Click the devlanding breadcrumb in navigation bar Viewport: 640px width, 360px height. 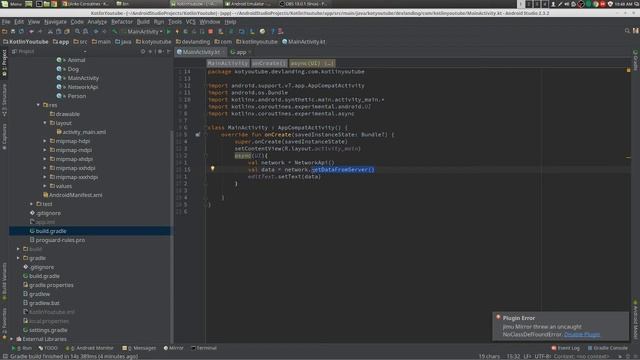coord(193,42)
